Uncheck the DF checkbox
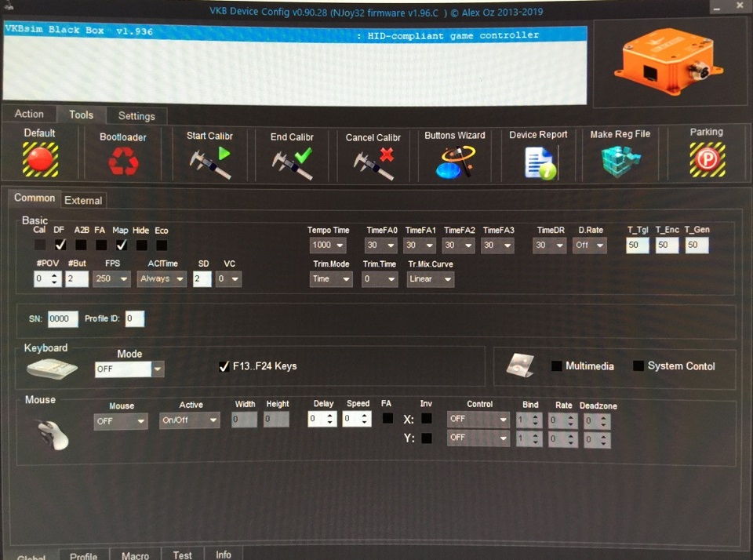 tap(60, 245)
